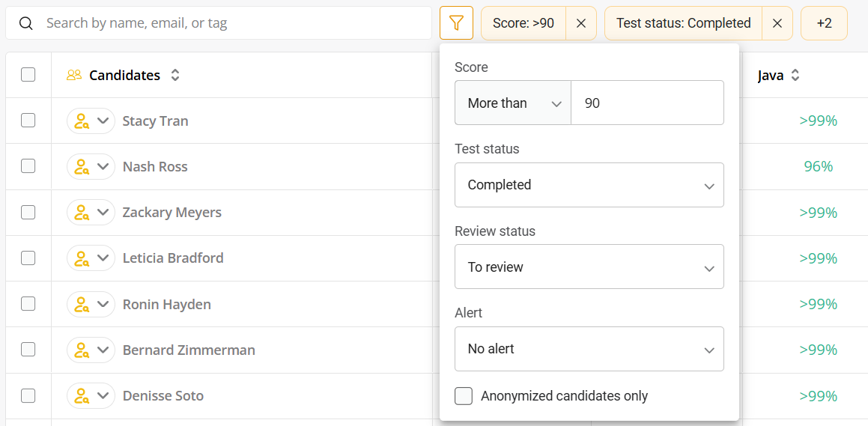
Task: Open Leticia Bradford's candidate profile
Action: coord(173,258)
